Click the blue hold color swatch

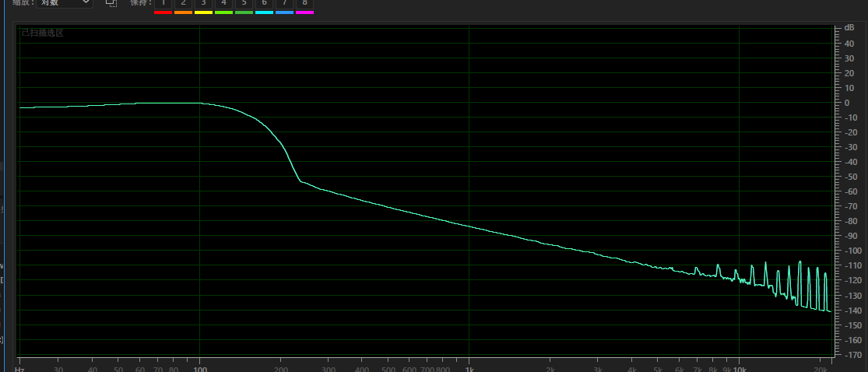pyautogui.click(x=285, y=12)
